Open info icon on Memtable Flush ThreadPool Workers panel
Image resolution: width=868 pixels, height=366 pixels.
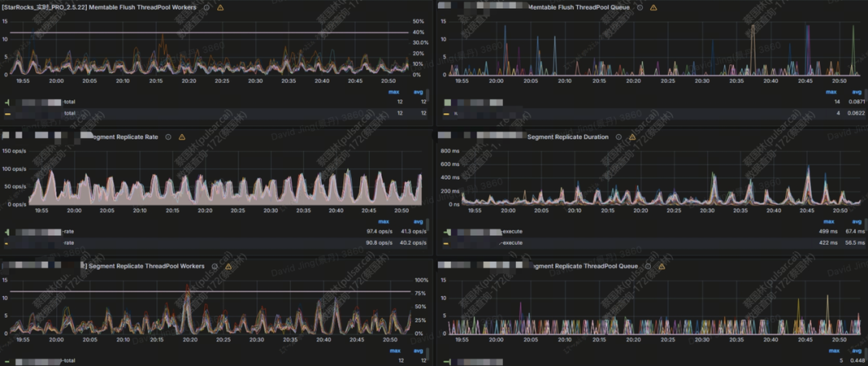[x=207, y=8]
